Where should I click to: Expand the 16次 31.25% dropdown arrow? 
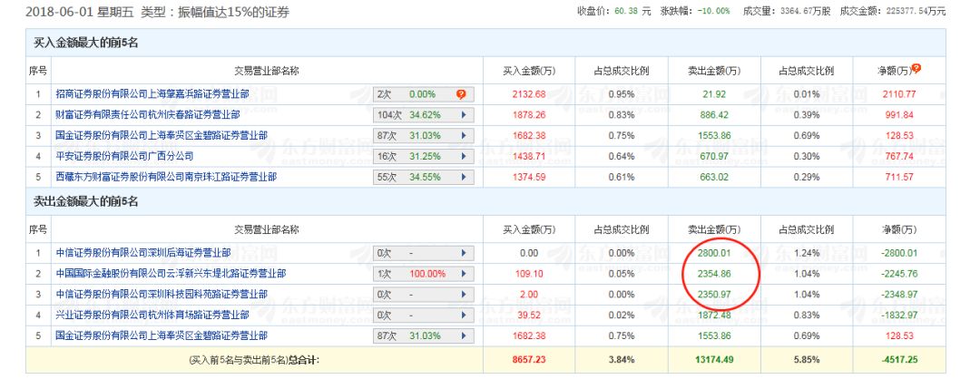[x=463, y=156]
